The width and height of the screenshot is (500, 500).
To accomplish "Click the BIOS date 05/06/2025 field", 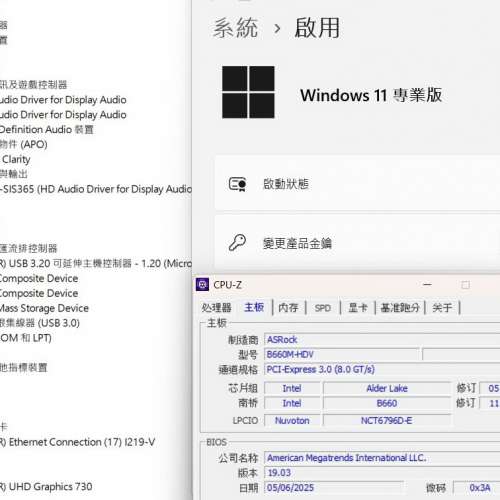I will pos(334,488).
